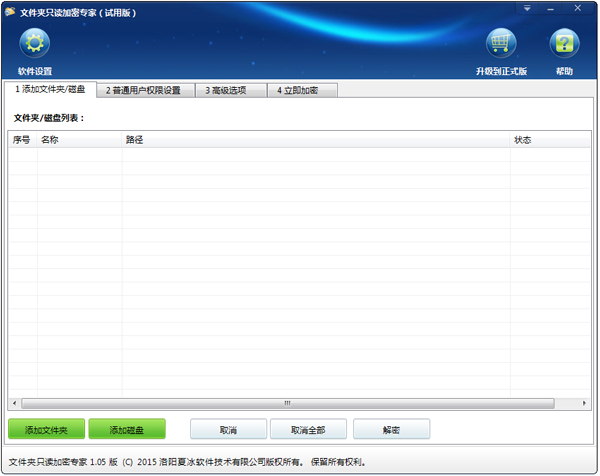Click the horizontal scrollbar left arrow

tap(15, 403)
